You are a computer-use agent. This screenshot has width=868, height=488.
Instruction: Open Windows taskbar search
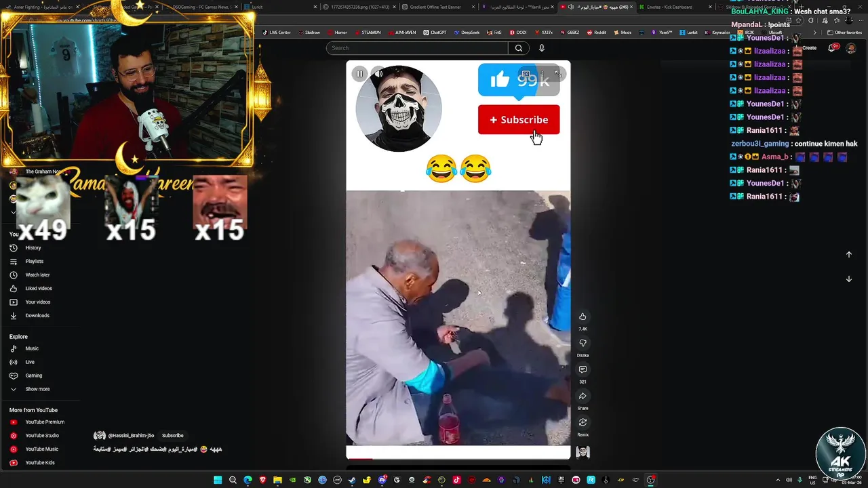click(233, 480)
